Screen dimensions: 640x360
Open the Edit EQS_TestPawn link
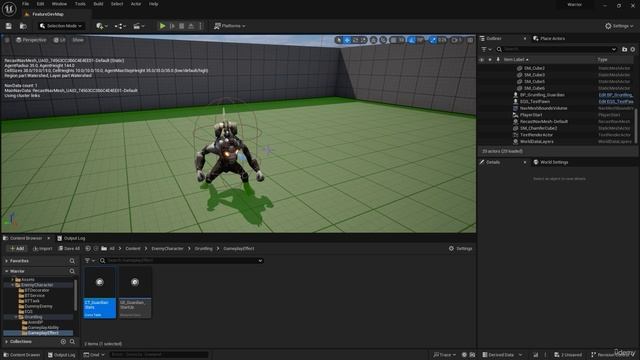pyautogui.click(x=616, y=102)
